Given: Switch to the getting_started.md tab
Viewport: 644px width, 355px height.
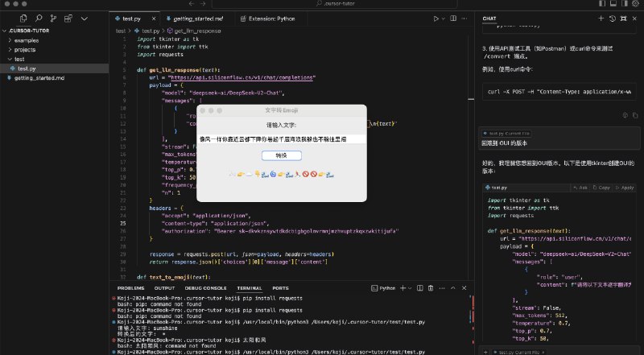Looking at the screenshot, I should (198, 19).
